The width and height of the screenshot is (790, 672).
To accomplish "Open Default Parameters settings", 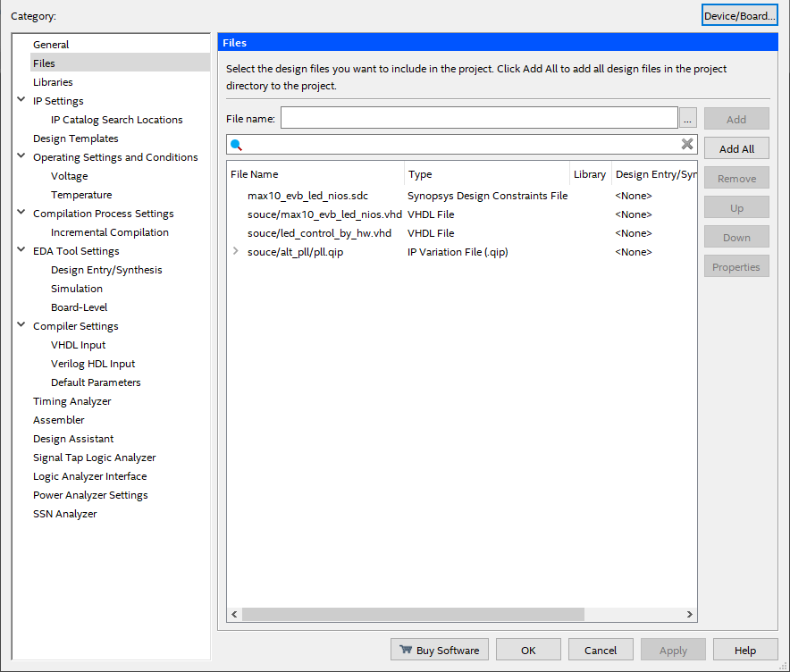I will 96,382.
